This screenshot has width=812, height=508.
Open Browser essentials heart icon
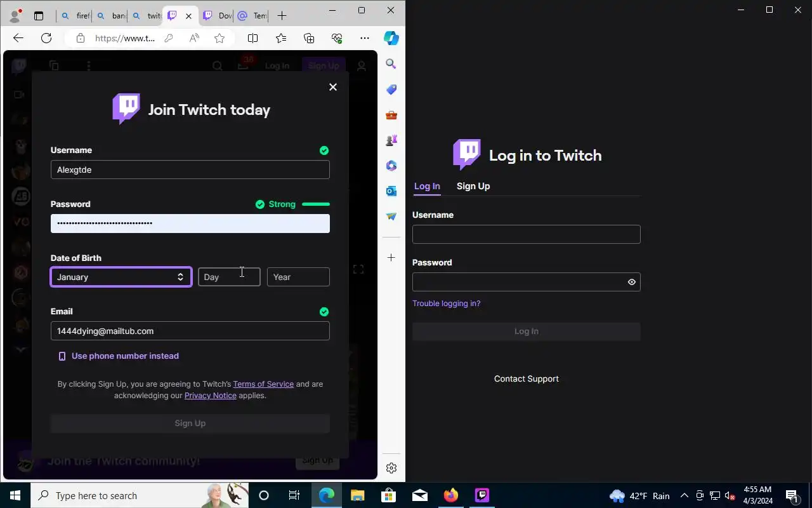coord(337,38)
